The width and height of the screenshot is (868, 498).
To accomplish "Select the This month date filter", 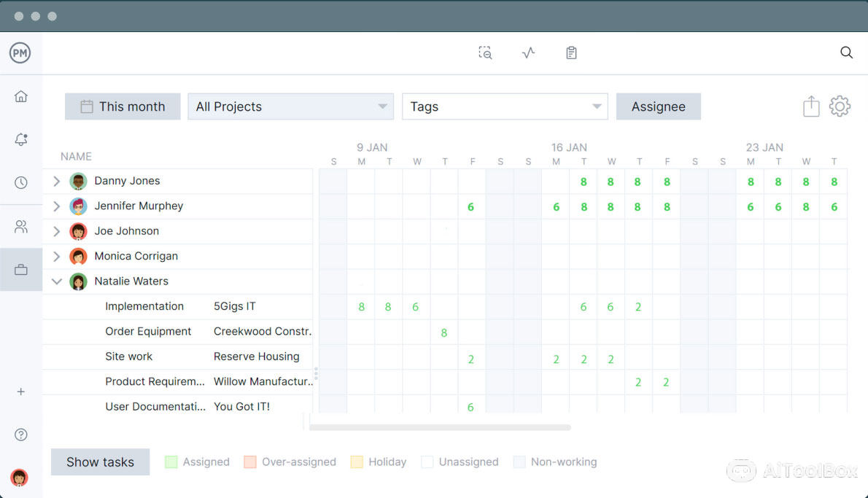I will point(122,106).
